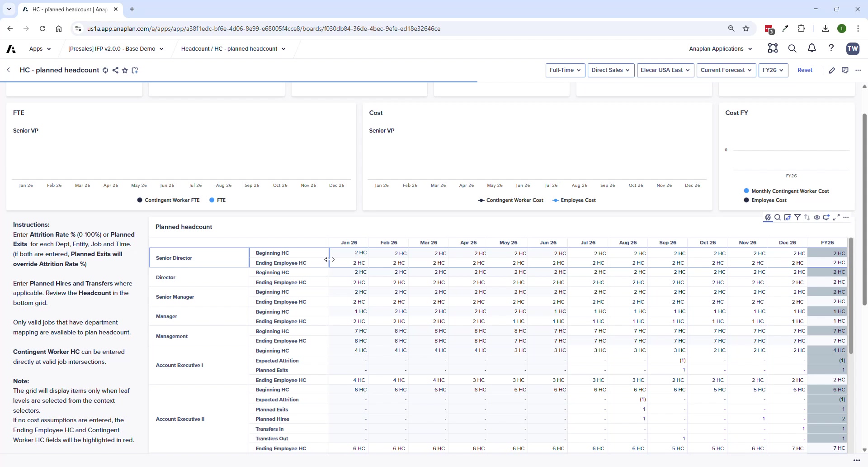The height and width of the screenshot is (467, 868).
Task: Open the Direct Sales dropdown
Action: point(611,70)
